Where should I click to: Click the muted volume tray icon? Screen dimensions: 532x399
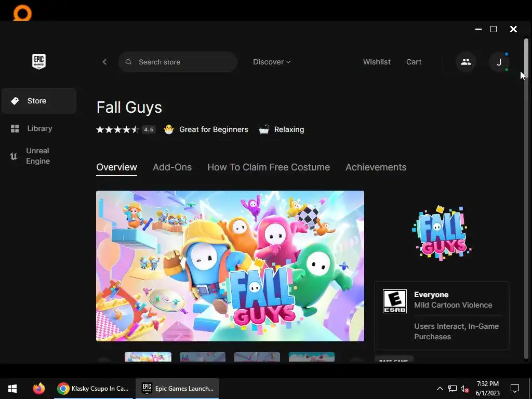coord(464,389)
